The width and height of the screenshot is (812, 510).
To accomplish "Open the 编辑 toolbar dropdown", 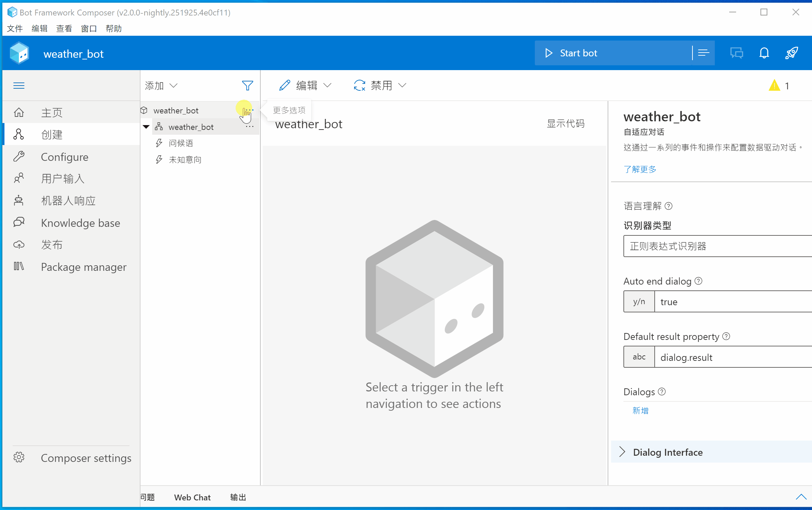I will 305,85.
